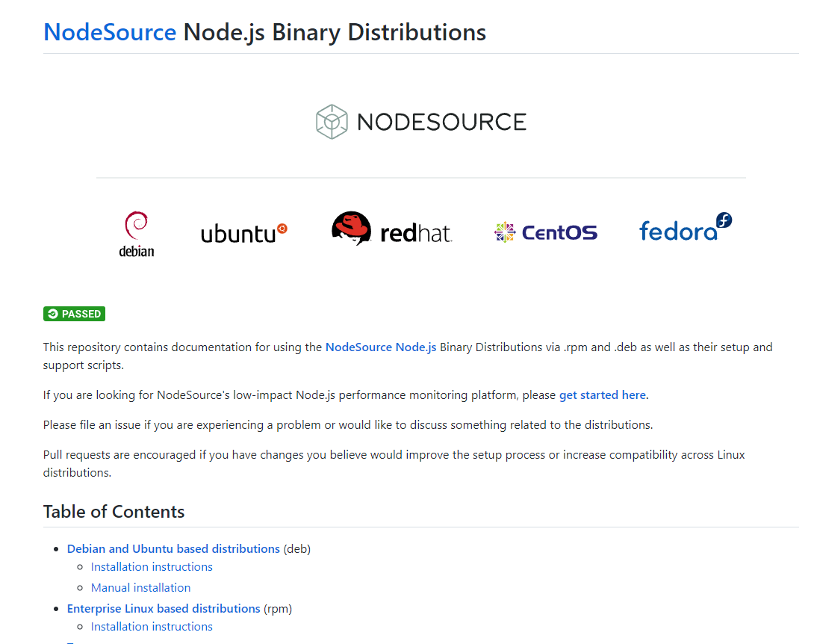Click the "(deb)" text after Debian link

tap(297, 548)
